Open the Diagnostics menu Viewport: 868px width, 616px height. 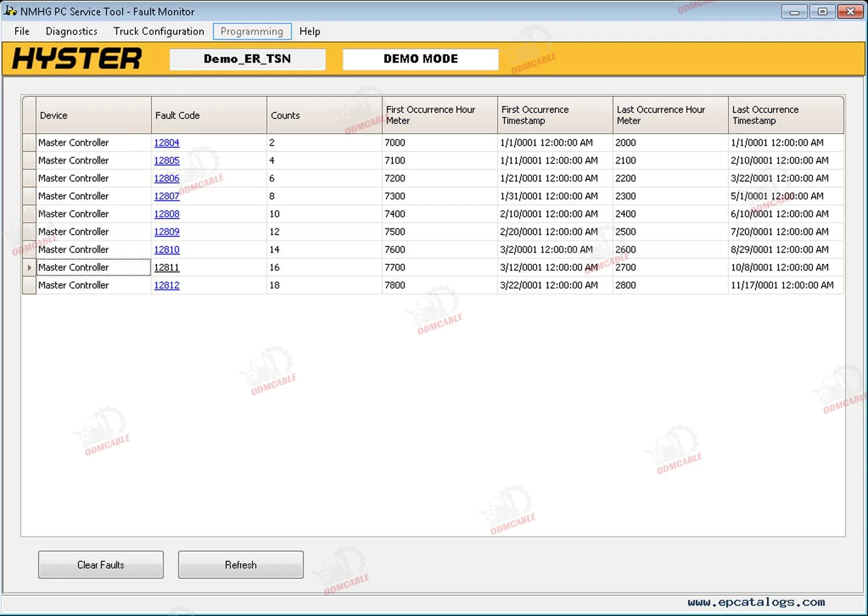pos(71,31)
